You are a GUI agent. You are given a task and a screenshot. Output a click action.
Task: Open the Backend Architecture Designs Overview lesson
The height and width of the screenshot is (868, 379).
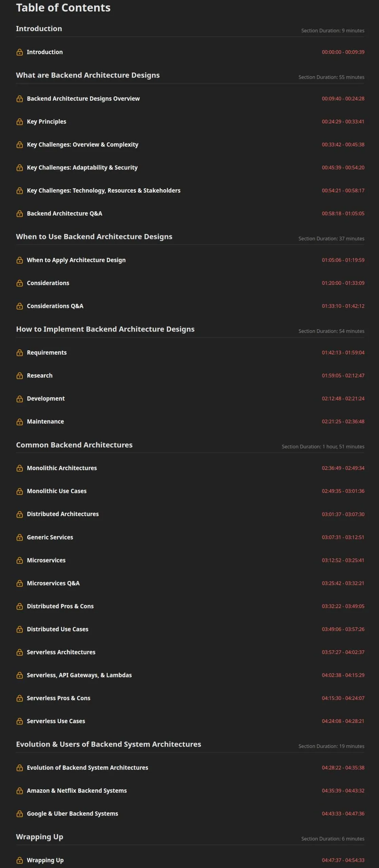[83, 99]
